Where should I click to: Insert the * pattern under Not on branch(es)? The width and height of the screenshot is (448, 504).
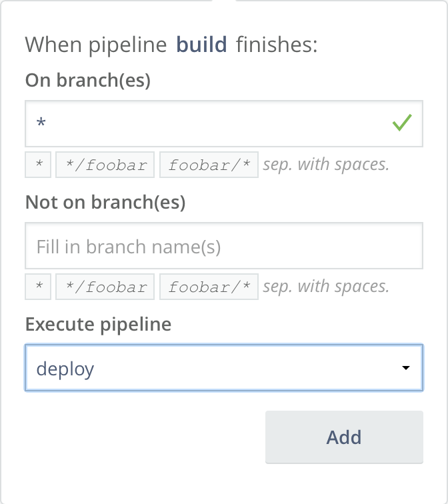tap(39, 287)
